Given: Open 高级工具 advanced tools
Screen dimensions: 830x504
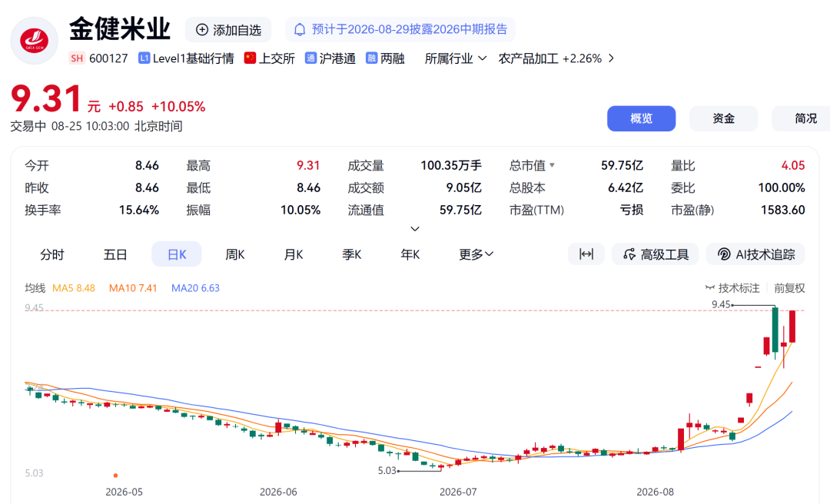Looking at the screenshot, I should click(656, 254).
